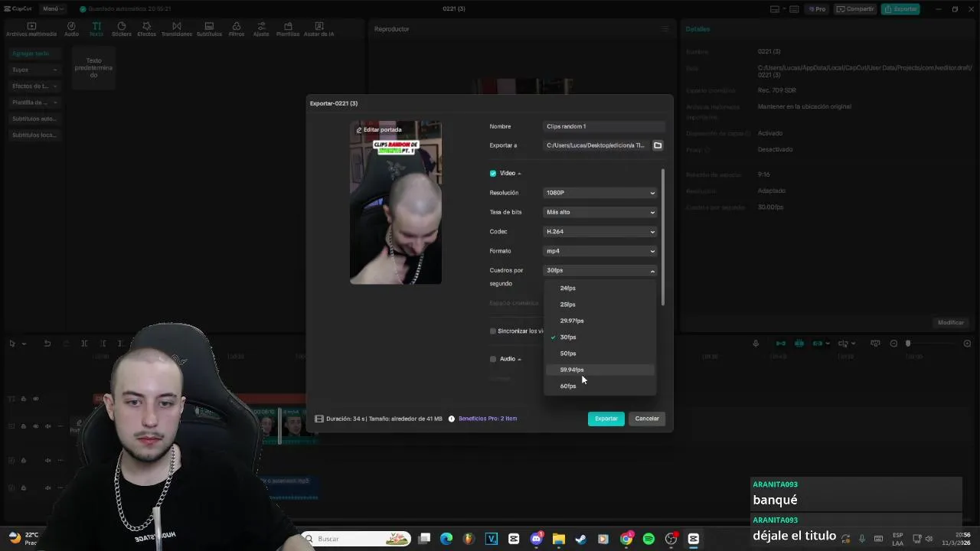This screenshot has height=551, width=980.
Task: Click the timeline undo arrow
Action: coord(47,344)
